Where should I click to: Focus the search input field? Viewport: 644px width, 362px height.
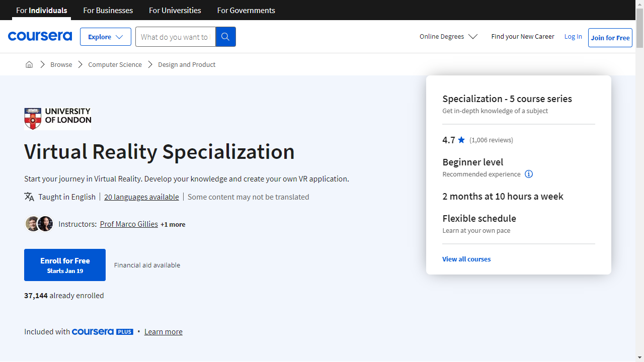click(176, 37)
